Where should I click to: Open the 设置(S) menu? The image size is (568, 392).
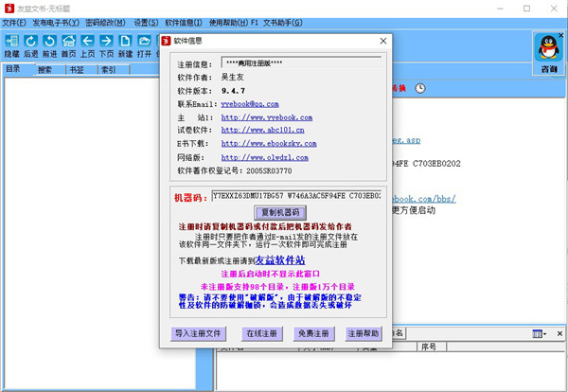coord(146,21)
